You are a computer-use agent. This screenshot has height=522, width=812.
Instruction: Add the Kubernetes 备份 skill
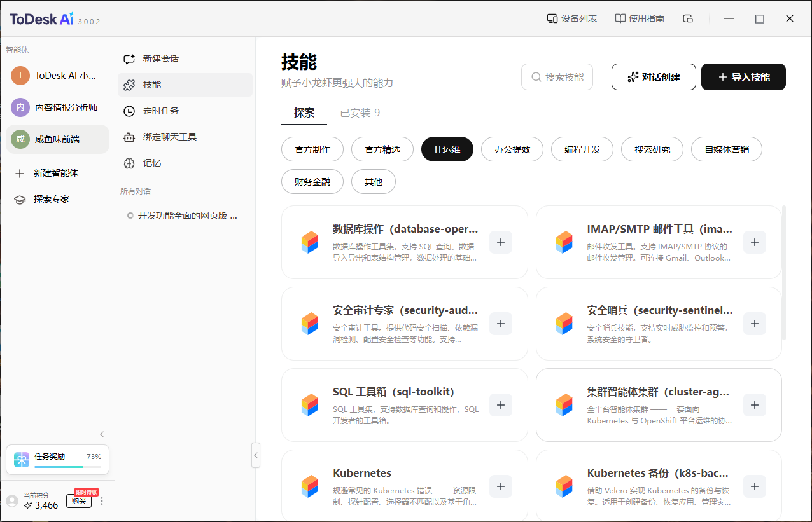click(755, 486)
